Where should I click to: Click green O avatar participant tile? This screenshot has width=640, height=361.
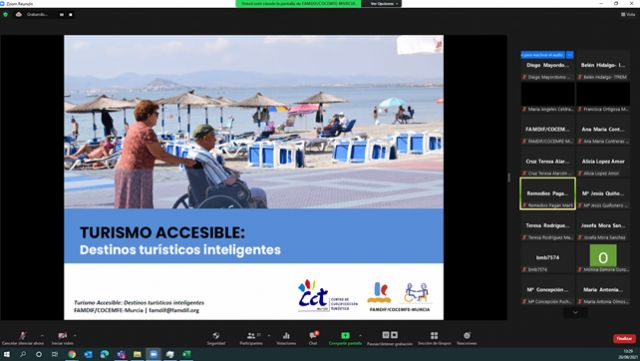click(x=603, y=256)
